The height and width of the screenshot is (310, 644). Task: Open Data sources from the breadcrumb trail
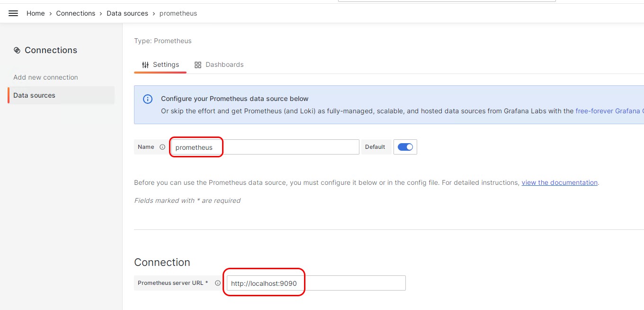[127, 13]
